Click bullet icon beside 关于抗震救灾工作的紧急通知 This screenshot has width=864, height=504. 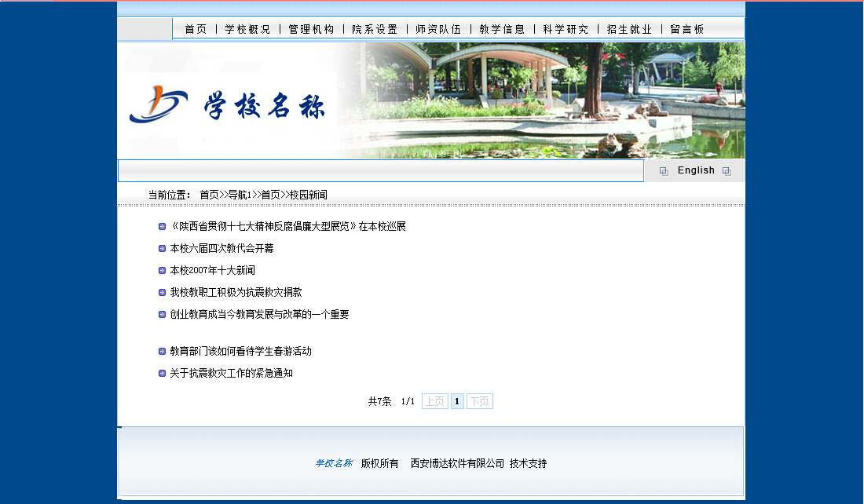tap(162, 374)
